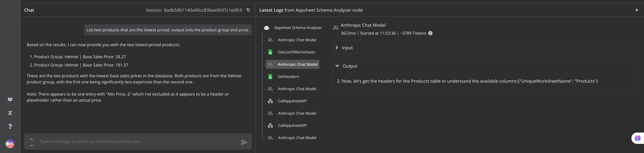Click the user message about lowest priced products
This screenshot has width=644, height=153.
(x=168, y=30)
